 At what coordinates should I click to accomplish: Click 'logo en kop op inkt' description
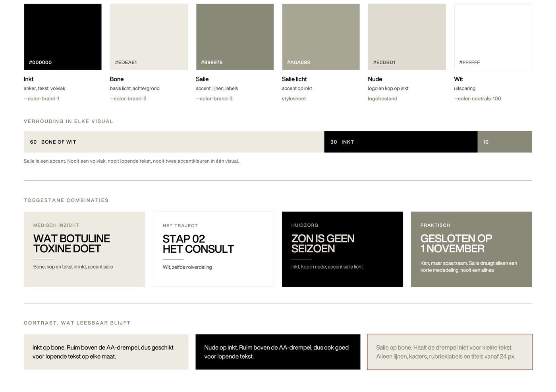(388, 88)
